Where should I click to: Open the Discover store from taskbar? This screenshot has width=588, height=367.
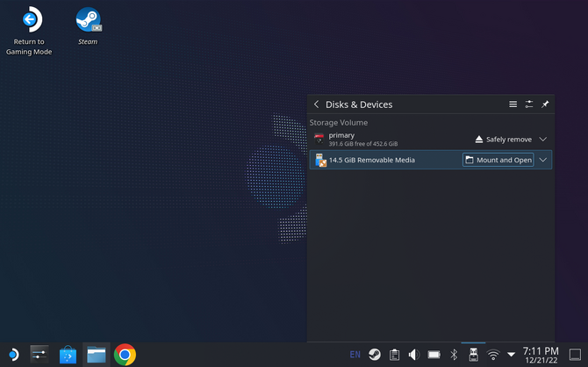[x=68, y=355]
